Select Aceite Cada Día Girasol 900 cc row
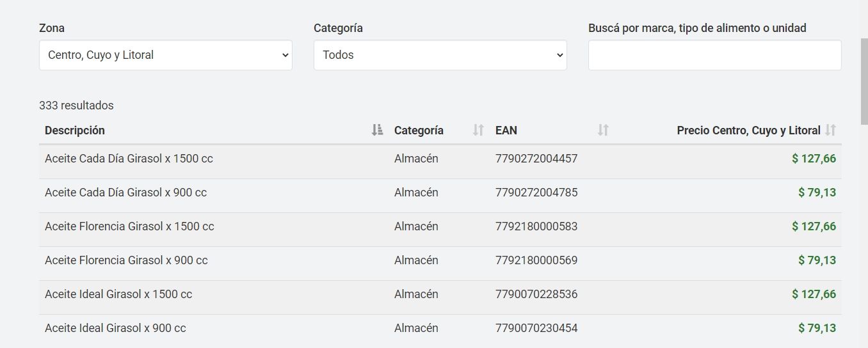Screen dimensions: 868x348 (125, 193)
